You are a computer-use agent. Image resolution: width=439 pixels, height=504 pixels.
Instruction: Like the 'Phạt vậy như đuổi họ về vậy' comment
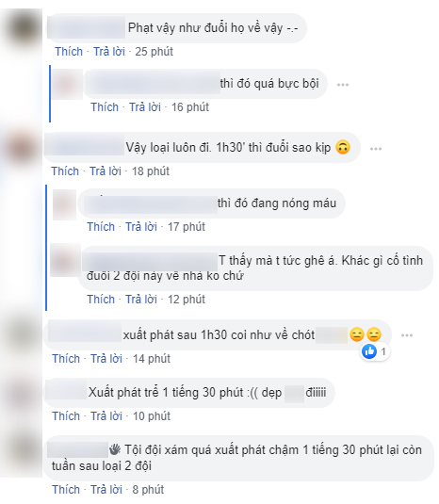coord(69,52)
